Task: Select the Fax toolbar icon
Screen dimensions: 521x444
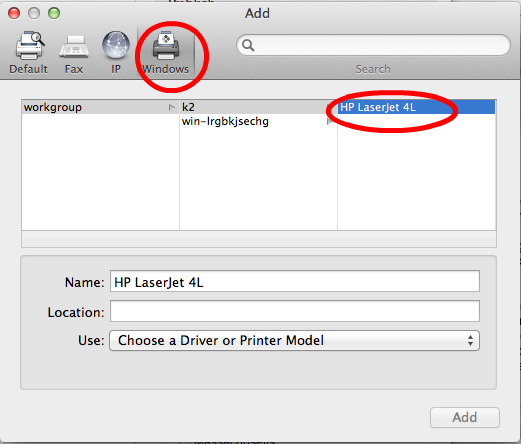Action: 74,53
